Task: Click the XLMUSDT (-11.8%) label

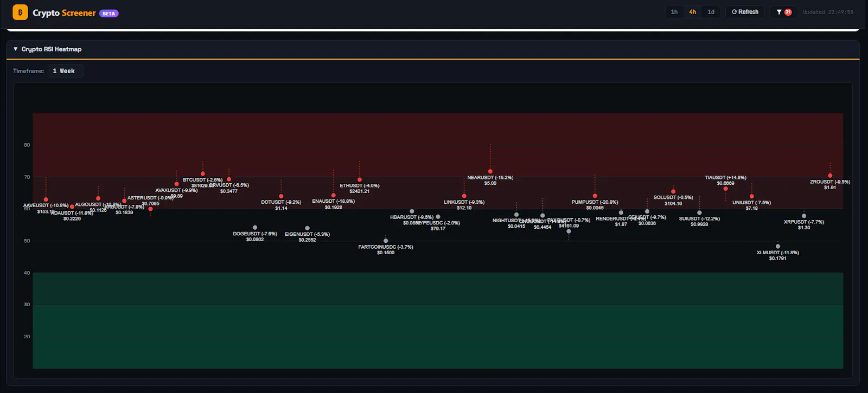Action: 778,253
